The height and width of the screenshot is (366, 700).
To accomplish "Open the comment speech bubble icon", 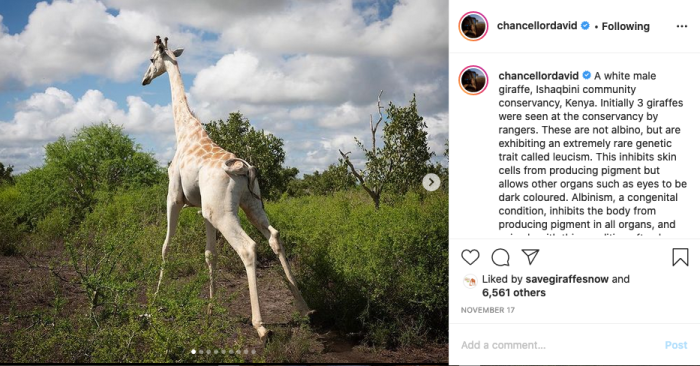I will tap(500, 257).
